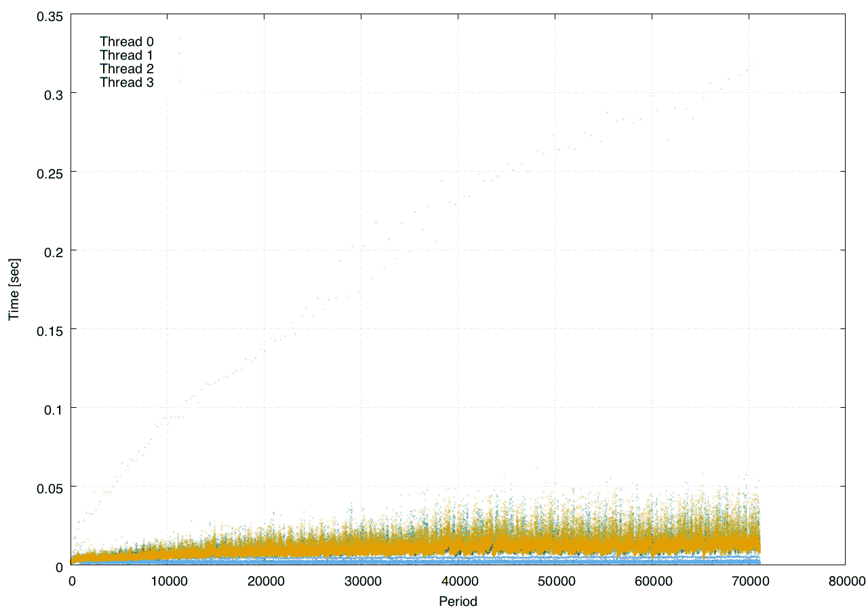Click the 0.15 y-axis tick label
Viewport: 868px width, 608px height.
tap(48, 330)
